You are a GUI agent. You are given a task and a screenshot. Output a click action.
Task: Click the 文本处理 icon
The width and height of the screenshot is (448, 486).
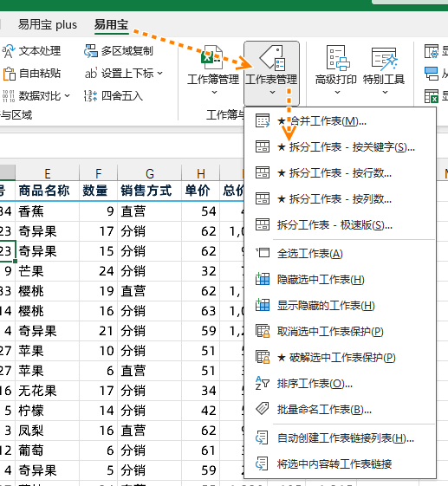click(x=9, y=51)
